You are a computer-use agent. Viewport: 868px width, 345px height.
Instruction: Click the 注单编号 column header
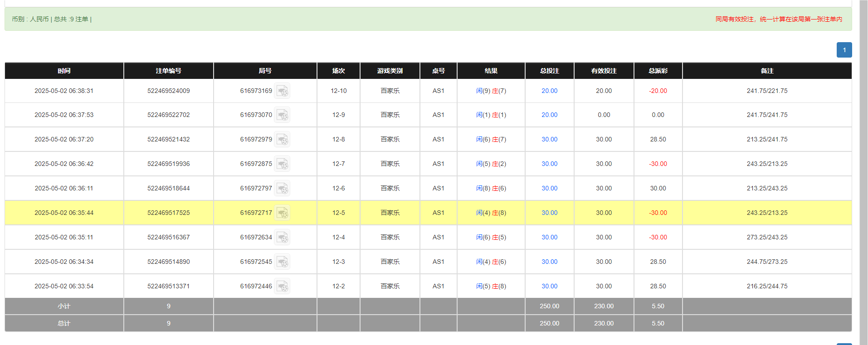[x=168, y=71]
